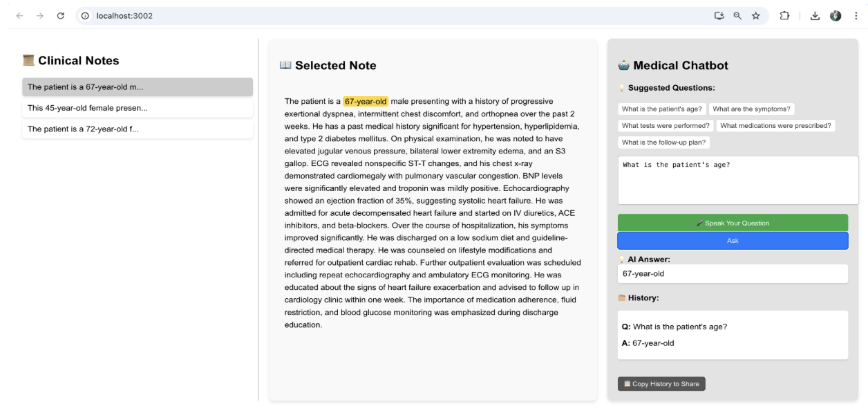Open the browser extensions puzzle icon

point(784,16)
